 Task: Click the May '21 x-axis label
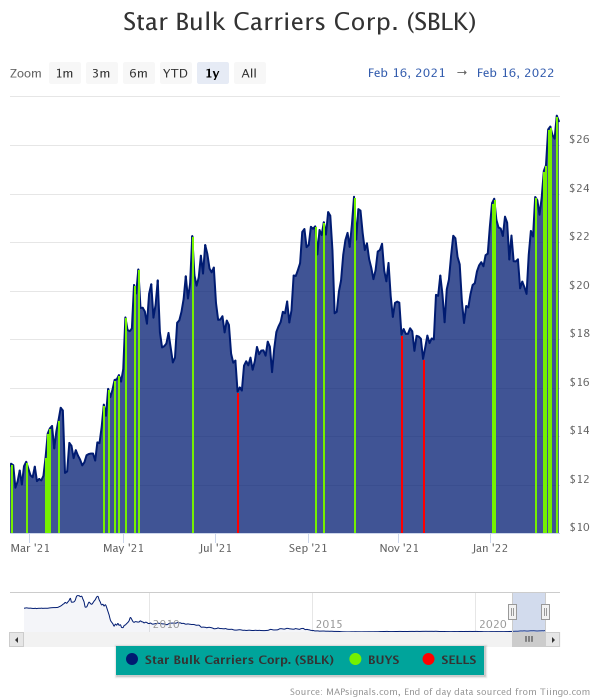coord(123,548)
